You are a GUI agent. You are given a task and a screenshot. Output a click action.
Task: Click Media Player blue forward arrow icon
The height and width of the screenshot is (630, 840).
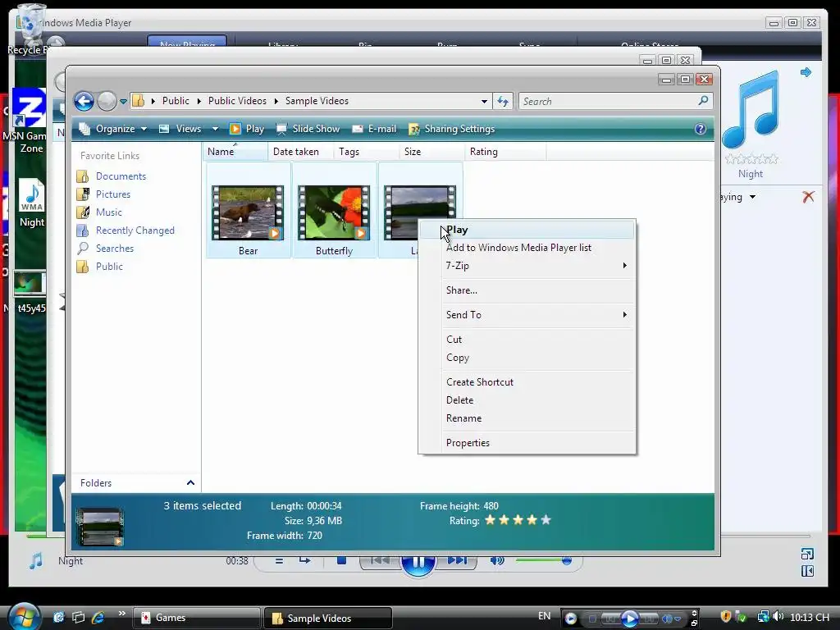pyautogui.click(x=806, y=72)
